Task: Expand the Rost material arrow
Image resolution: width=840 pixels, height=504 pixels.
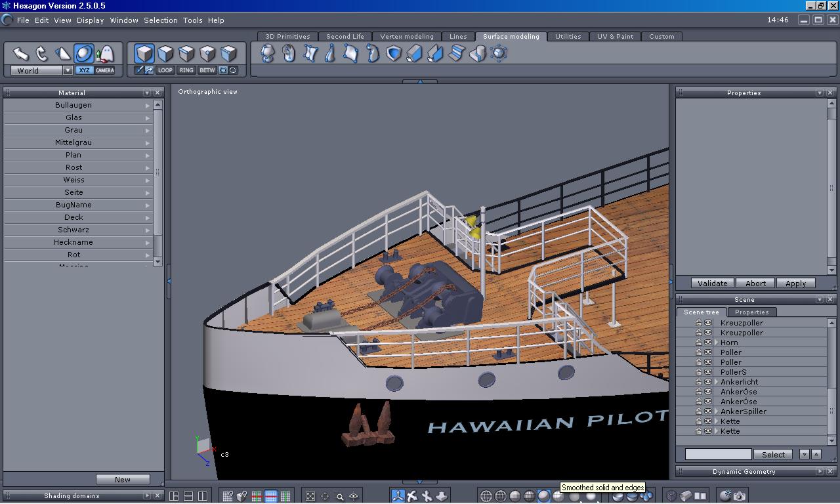Action: [x=148, y=167]
